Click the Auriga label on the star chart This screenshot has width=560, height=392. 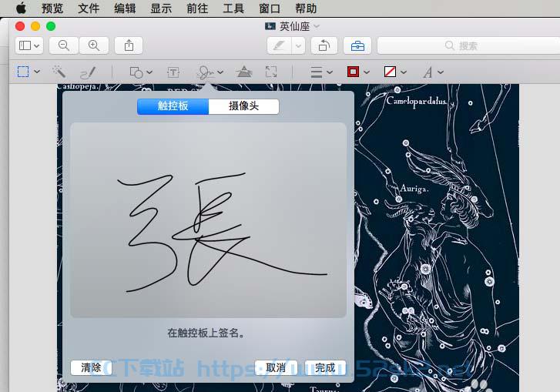(414, 189)
